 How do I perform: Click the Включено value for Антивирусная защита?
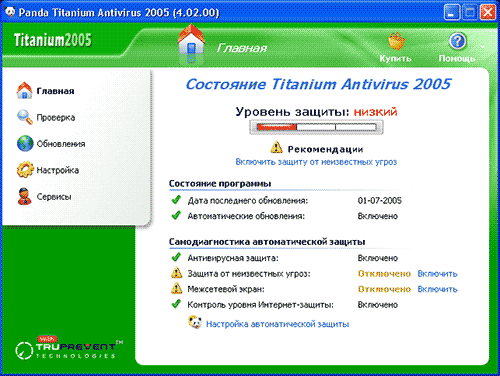point(378,258)
